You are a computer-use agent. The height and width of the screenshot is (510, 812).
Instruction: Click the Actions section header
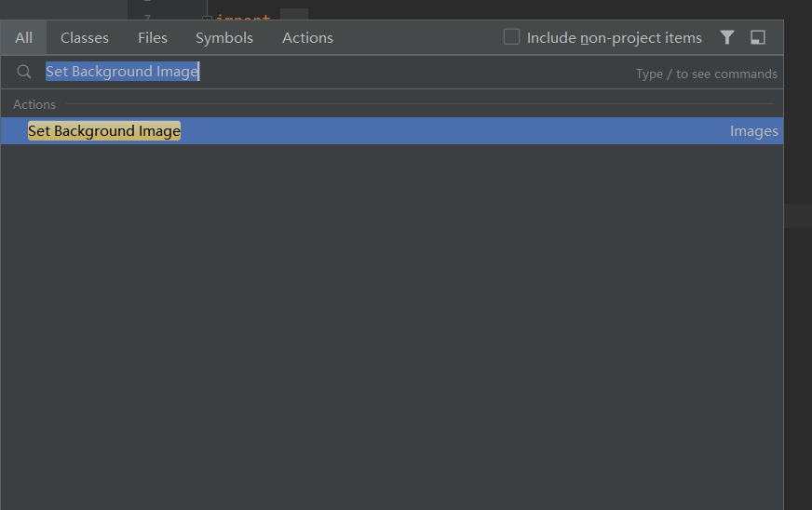click(x=34, y=104)
